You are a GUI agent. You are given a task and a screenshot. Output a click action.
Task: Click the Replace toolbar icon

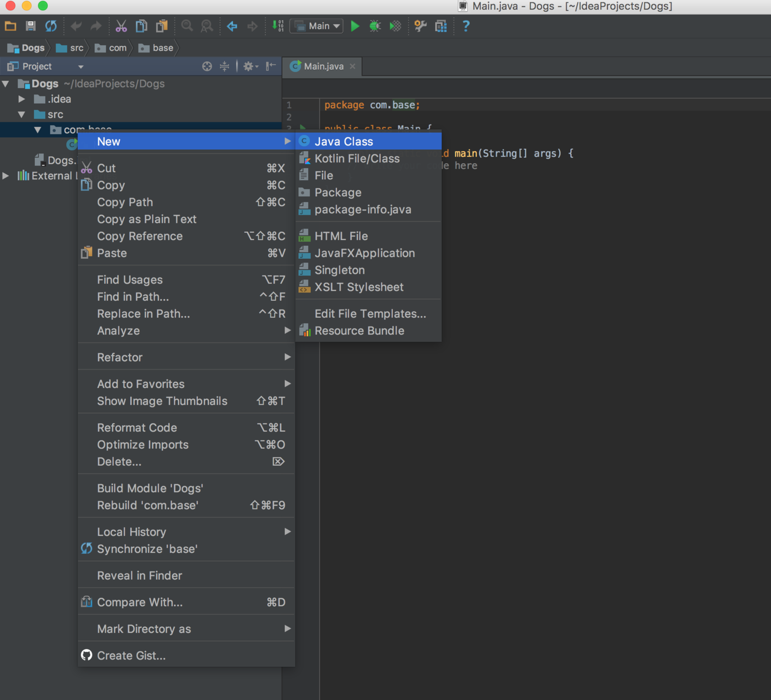click(x=206, y=26)
